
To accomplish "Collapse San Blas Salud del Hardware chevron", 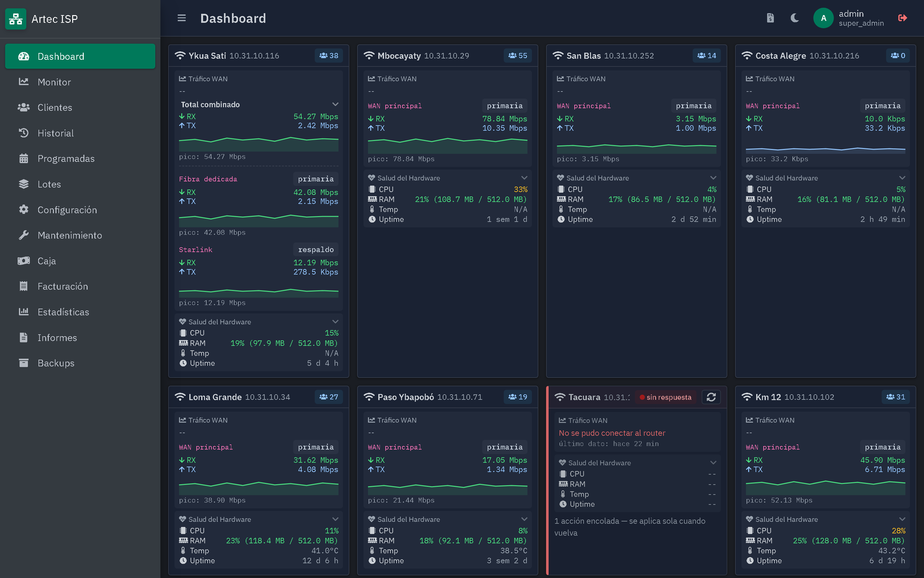I will tap(713, 178).
